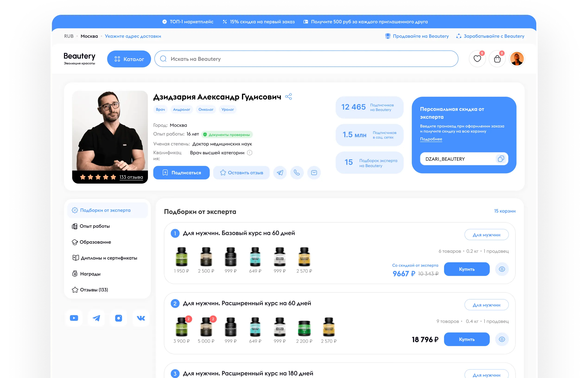This screenshot has width=588, height=378.
Task: Change the city Москва
Action: pyautogui.click(x=89, y=36)
